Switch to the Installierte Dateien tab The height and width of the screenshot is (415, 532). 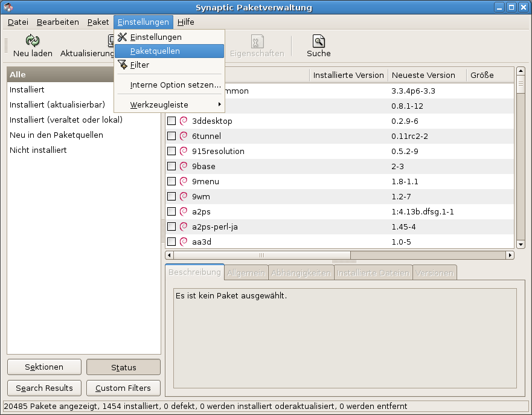point(373,273)
